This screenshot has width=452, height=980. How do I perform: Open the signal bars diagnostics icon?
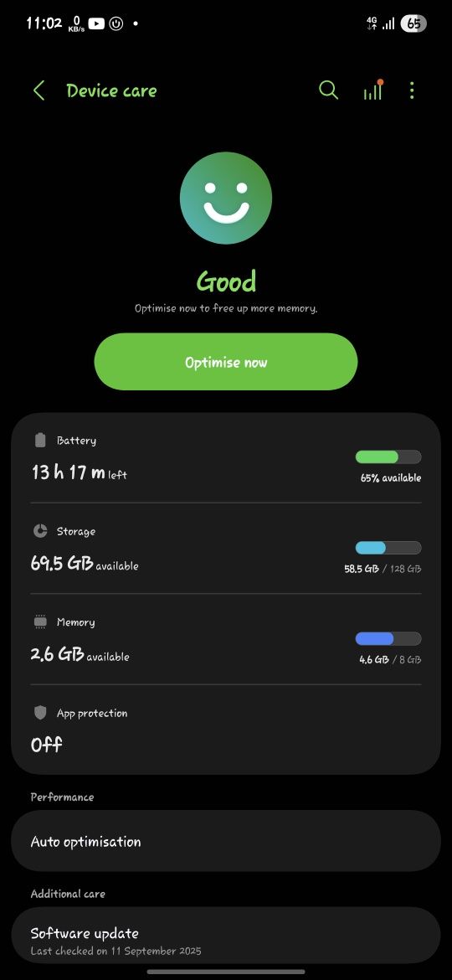(x=373, y=90)
